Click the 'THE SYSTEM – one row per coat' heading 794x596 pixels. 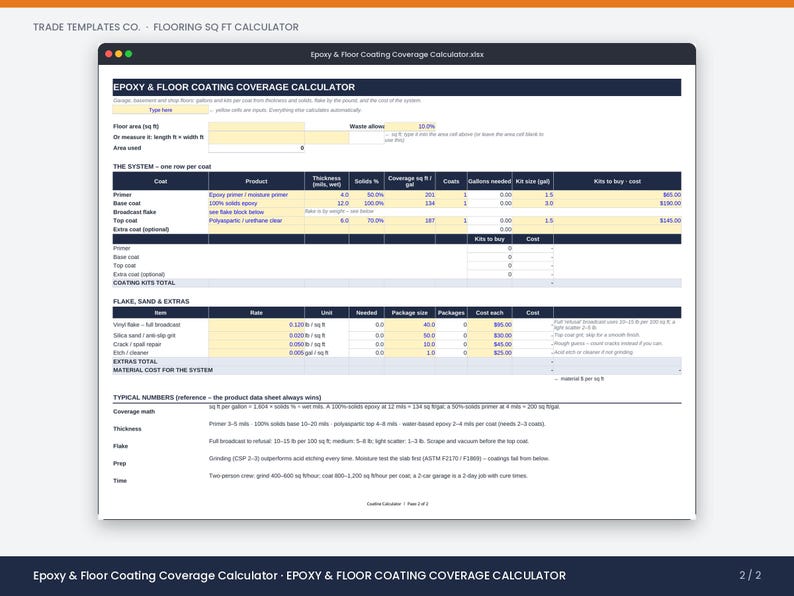tap(162, 167)
